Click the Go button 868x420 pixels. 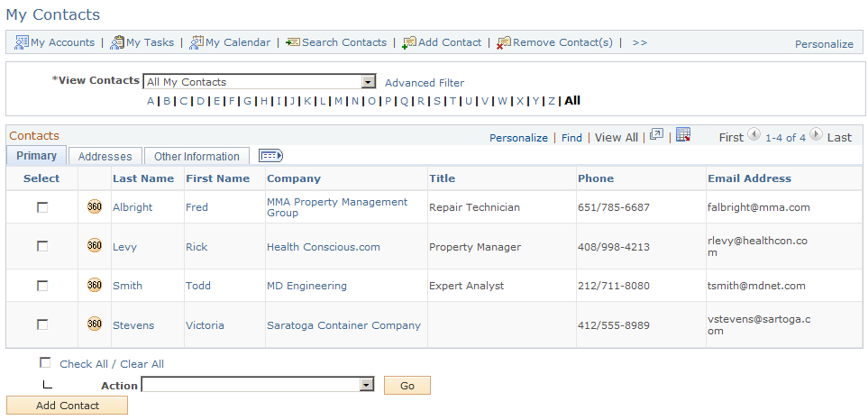407,386
